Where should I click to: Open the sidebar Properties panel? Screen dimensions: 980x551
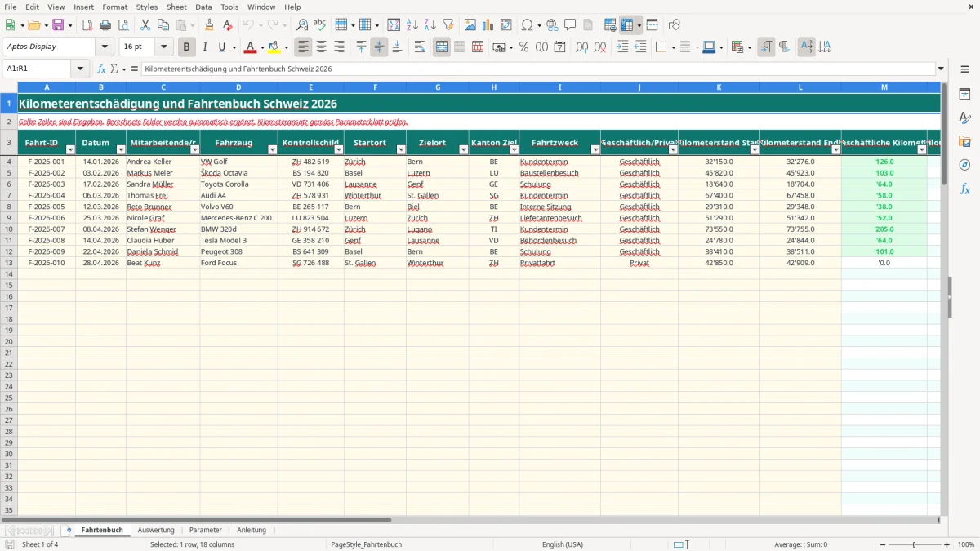tap(964, 94)
